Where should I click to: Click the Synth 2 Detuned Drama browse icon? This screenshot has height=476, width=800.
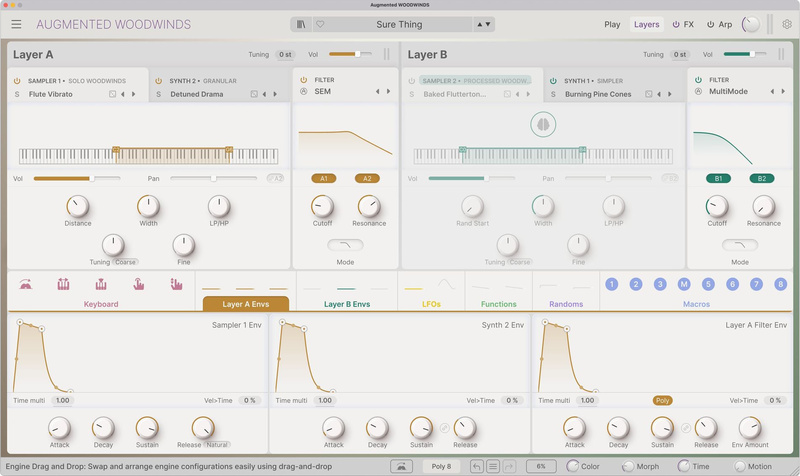(x=254, y=94)
